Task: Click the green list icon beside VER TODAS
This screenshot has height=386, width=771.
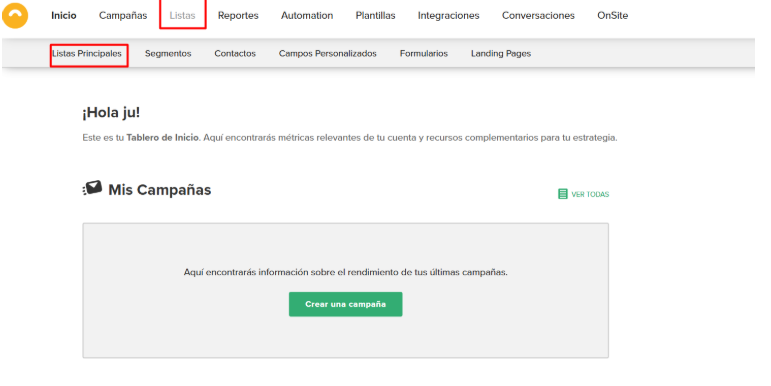Action: [563, 194]
